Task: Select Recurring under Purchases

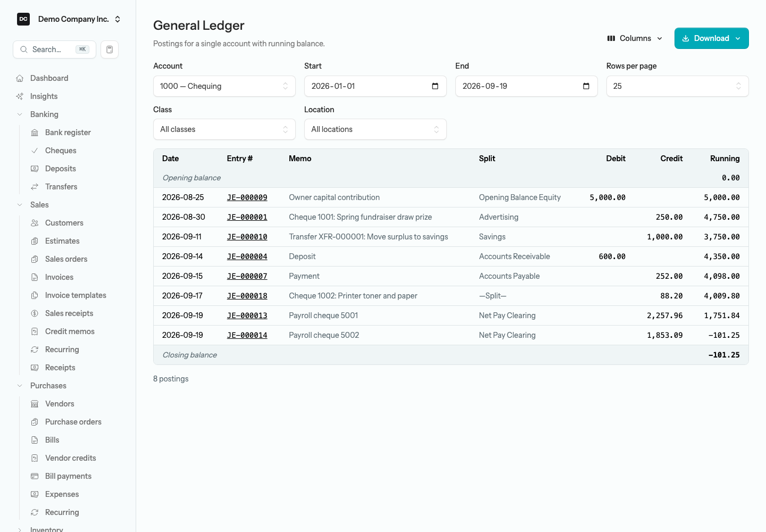Action: point(62,512)
